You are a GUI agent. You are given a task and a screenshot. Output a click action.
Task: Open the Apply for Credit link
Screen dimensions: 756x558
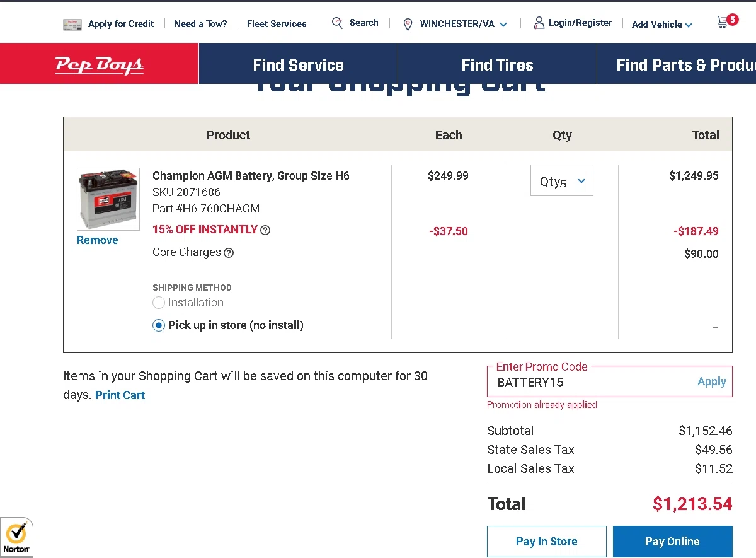tap(121, 24)
